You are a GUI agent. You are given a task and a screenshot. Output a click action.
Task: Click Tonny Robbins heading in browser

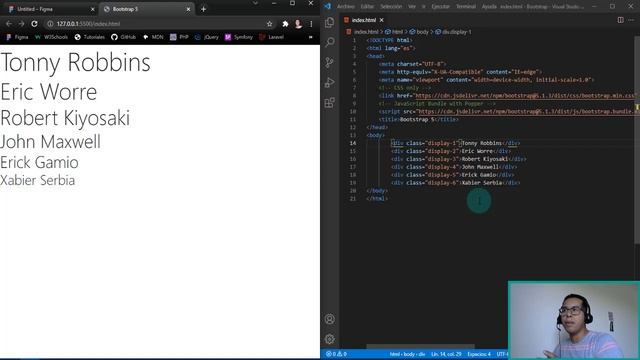click(x=76, y=62)
